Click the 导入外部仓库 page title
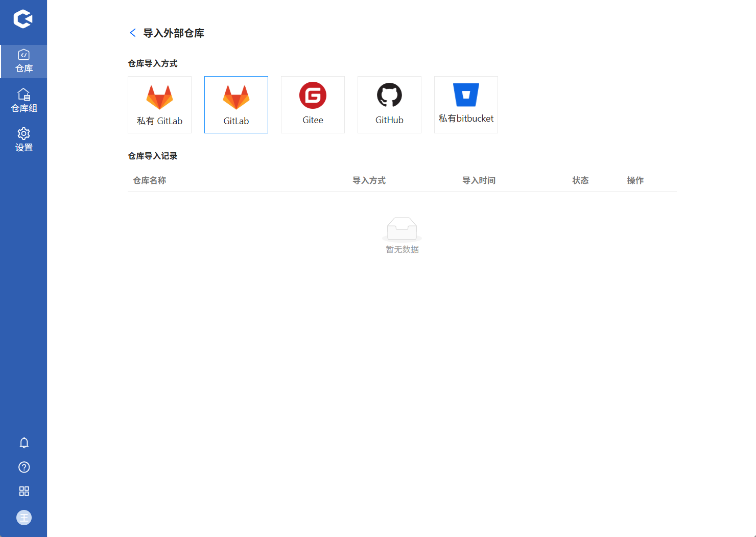The width and height of the screenshot is (756, 537). tap(174, 33)
